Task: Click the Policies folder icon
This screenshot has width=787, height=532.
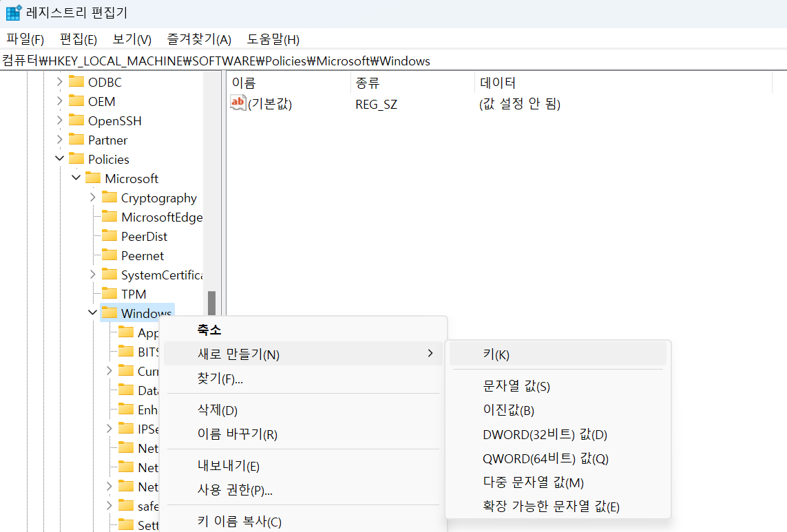Action: pyautogui.click(x=76, y=158)
